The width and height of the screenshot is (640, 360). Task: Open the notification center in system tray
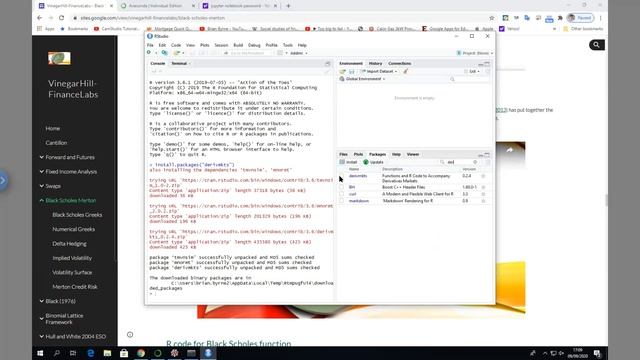coord(597,353)
